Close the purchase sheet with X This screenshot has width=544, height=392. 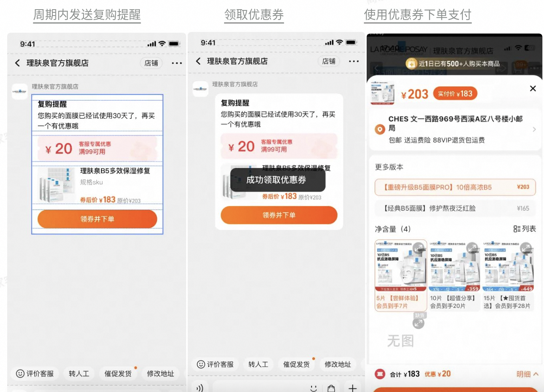click(x=533, y=89)
